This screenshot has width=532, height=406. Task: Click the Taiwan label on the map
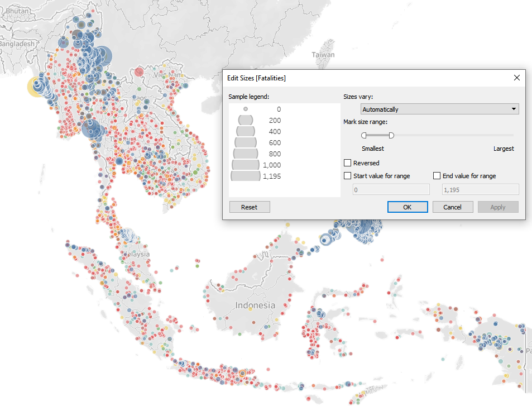click(x=323, y=55)
